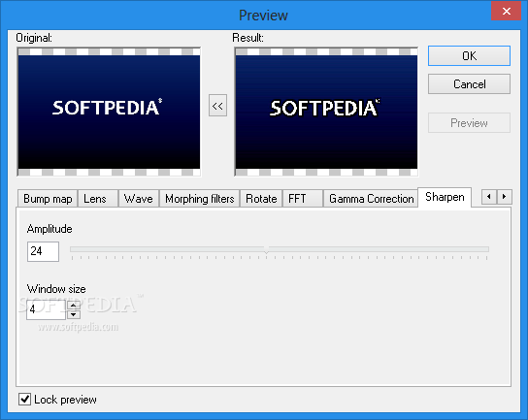Click the Amplitude value field showing 24
Image resolution: width=528 pixels, height=420 pixels.
43,251
